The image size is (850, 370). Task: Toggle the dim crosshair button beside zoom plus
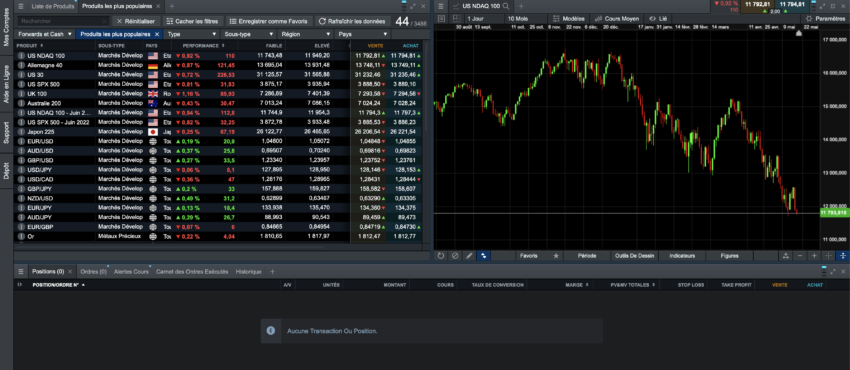pyautogui.click(x=828, y=256)
